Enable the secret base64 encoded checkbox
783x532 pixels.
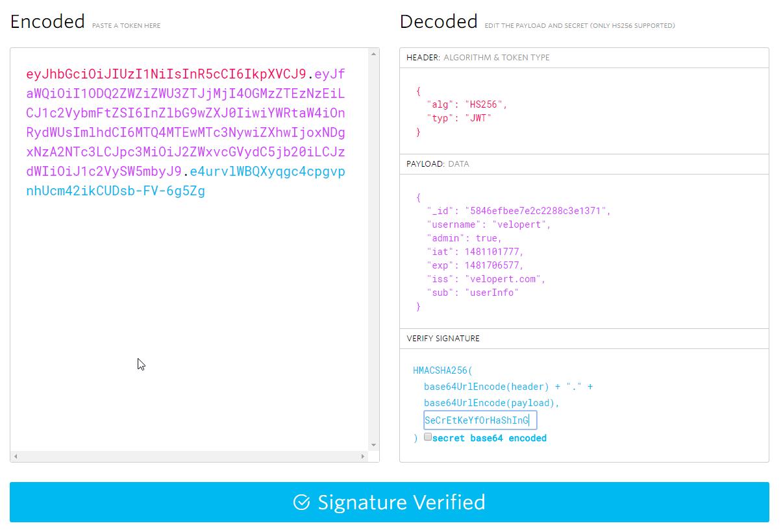click(428, 437)
